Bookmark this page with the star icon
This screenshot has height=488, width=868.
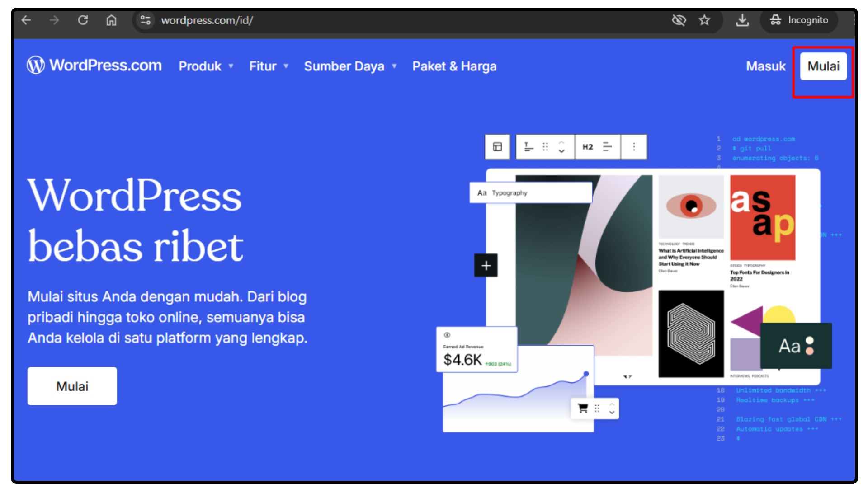(704, 20)
